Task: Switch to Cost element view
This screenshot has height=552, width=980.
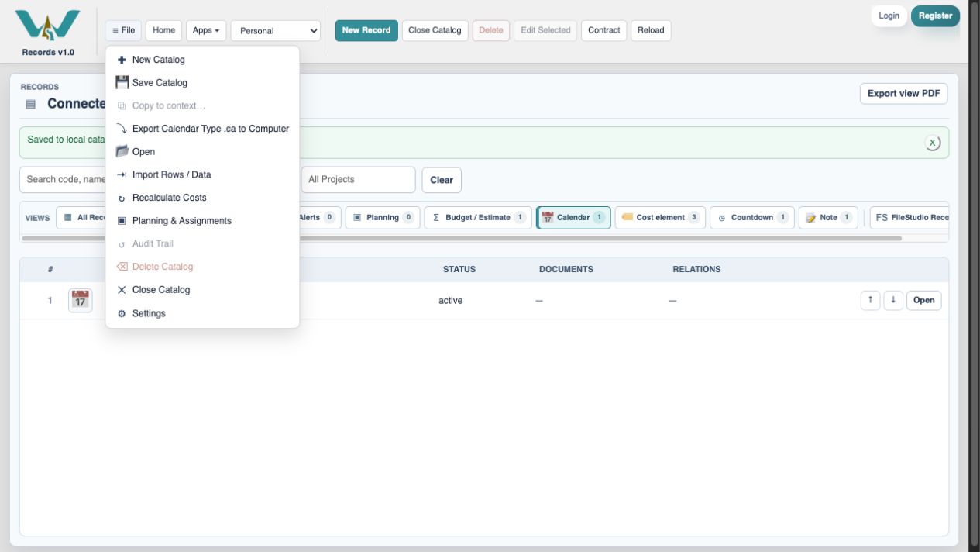Action: coord(660,217)
